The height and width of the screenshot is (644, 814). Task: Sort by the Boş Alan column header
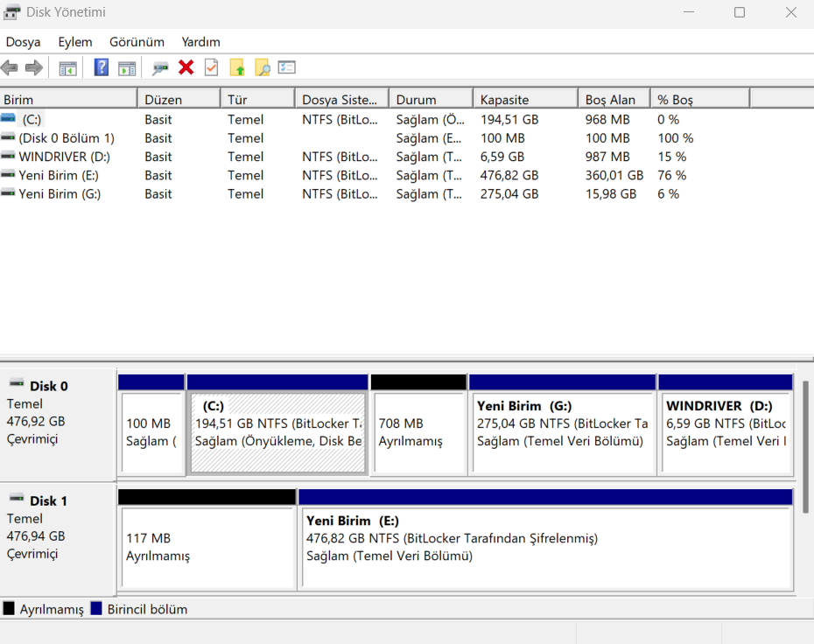click(x=614, y=99)
